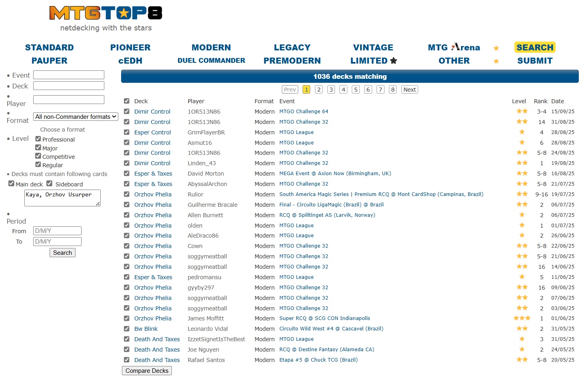The width and height of the screenshot is (588, 376).
Task: Open Dimir Control deck by Asmut16
Action: tap(152, 143)
